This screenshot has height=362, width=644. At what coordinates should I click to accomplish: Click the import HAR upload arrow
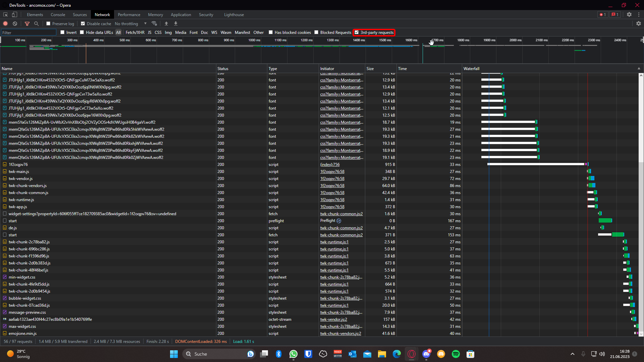(x=166, y=23)
